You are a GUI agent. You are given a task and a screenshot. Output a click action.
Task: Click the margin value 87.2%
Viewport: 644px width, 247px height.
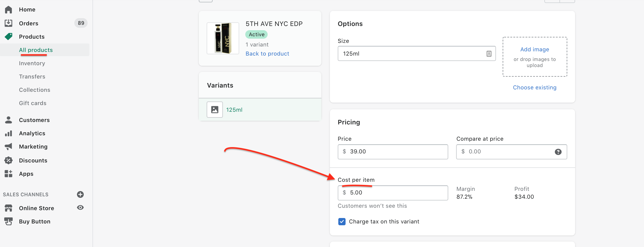(x=464, y=197)
